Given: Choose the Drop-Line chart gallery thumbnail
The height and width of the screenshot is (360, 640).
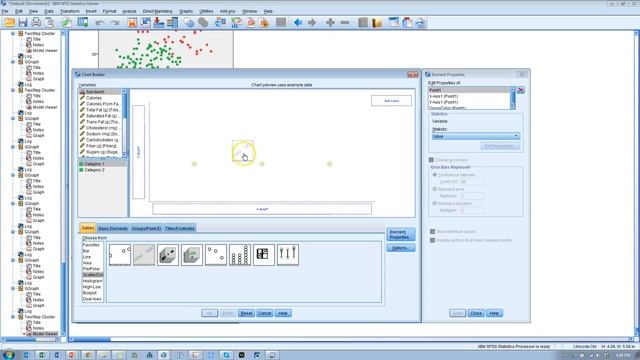Looking at the screenshot, I should (x=288, y=255).
